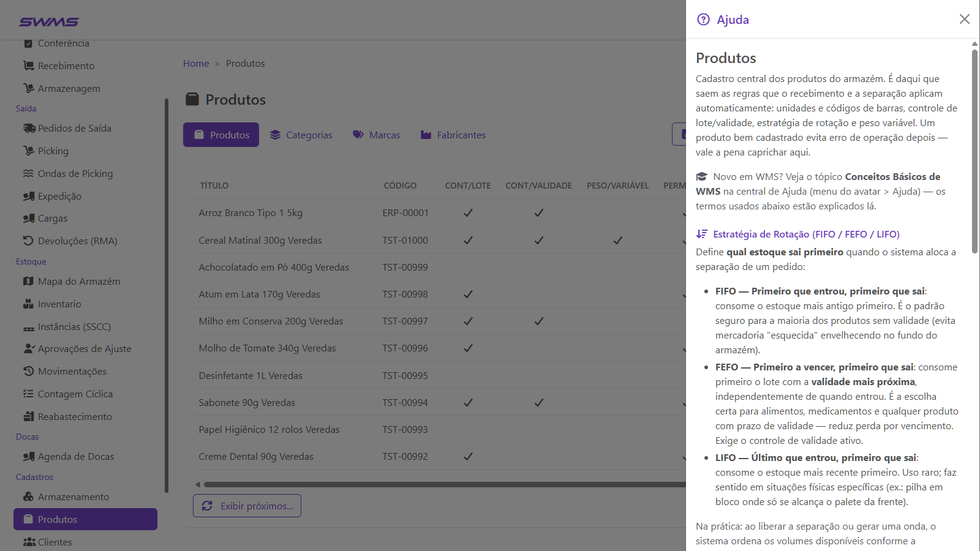
Task: Switch to the Marcas tab
Action: click(x=376, y=135)
